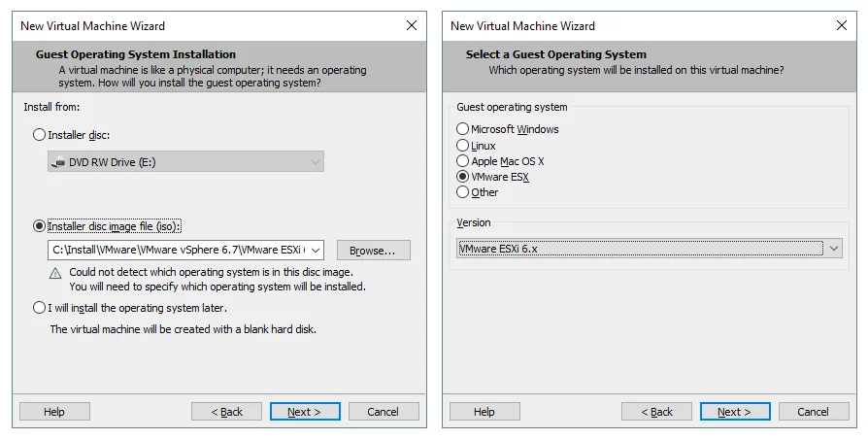Image resolution: width=868 pixels, height=439 pixels.
Task: Close the Guest OS Installation wizard window
Action: tap(412, 25)
